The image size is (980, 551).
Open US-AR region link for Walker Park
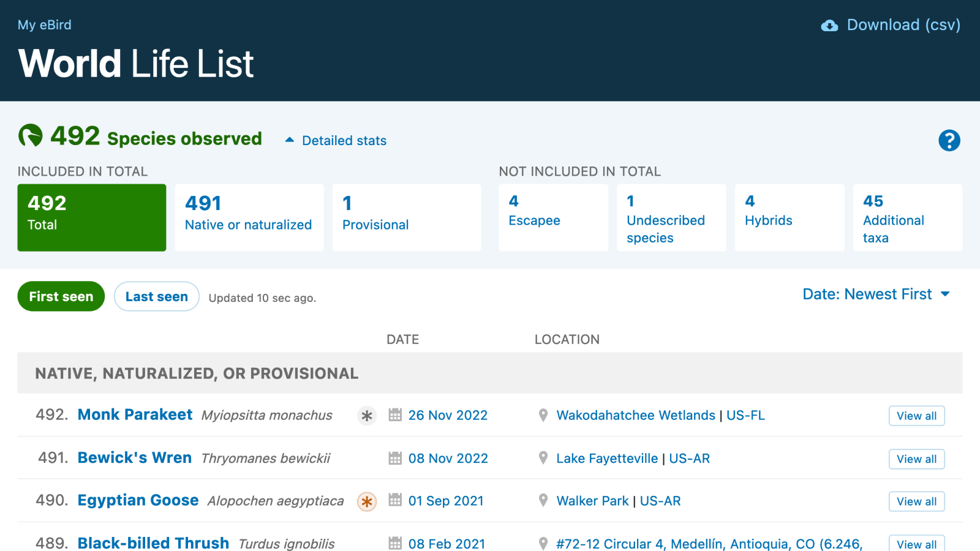pos(660,501)
